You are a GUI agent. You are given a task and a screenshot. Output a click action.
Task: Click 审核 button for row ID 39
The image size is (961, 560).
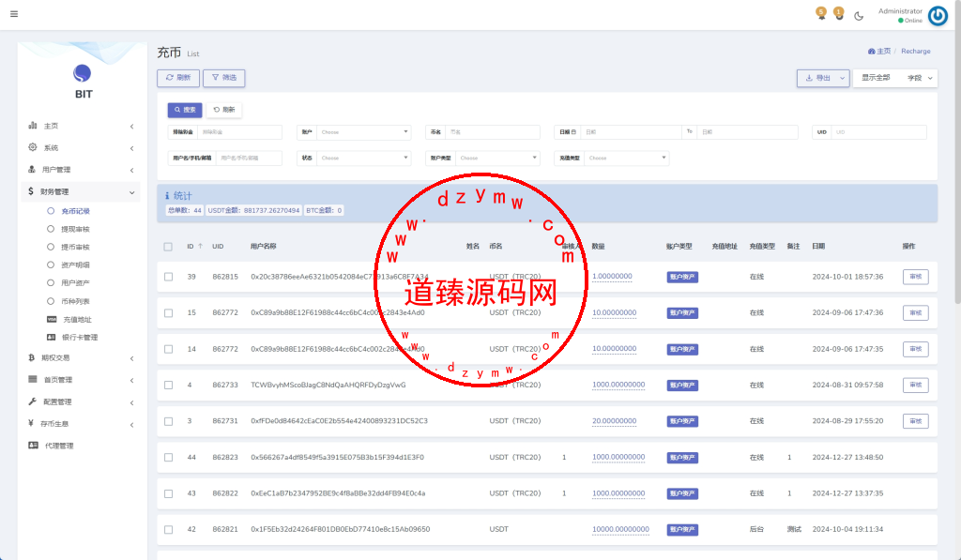pos(916,277)
